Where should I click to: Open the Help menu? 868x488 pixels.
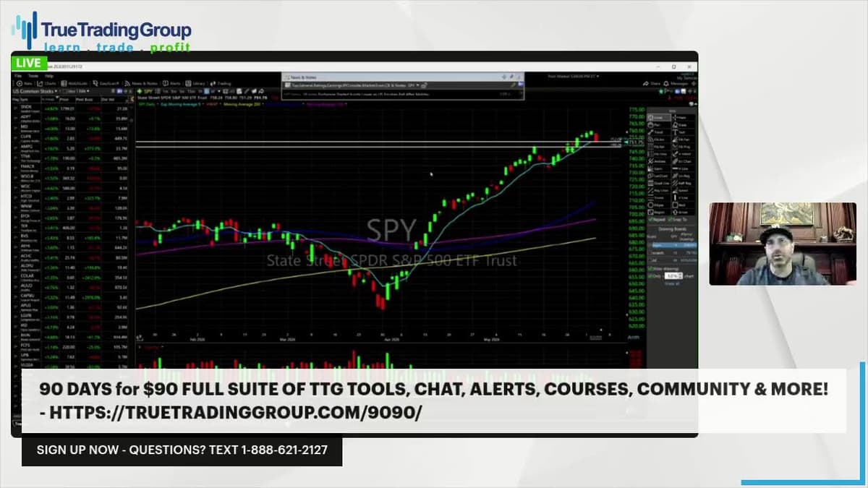coord(49,76)
